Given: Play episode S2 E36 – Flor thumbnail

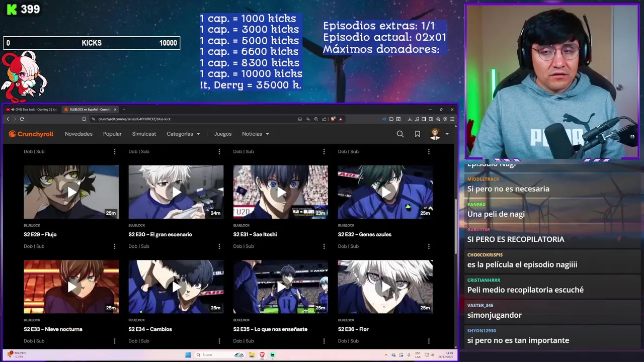Looking at the screenshot, I should click(385, 287).
